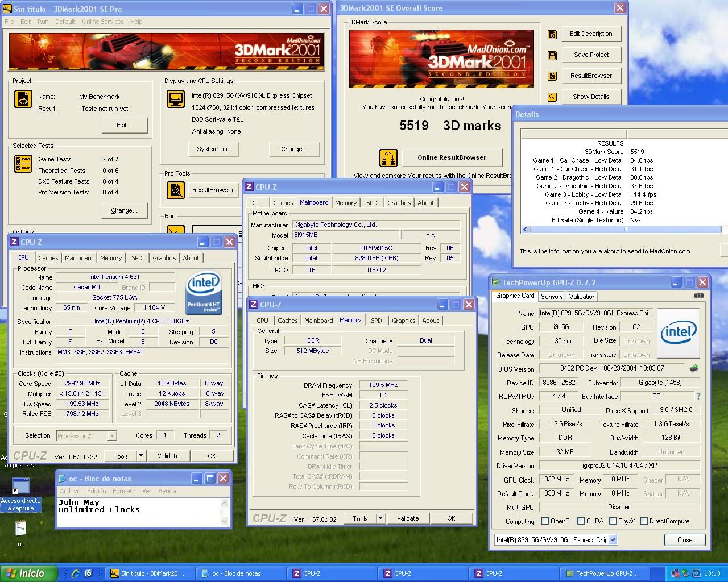The height and width of the screenshot is (582, 728).
Task: Open the Edición menu in Bloc de notas
Action: pos(96,491)
